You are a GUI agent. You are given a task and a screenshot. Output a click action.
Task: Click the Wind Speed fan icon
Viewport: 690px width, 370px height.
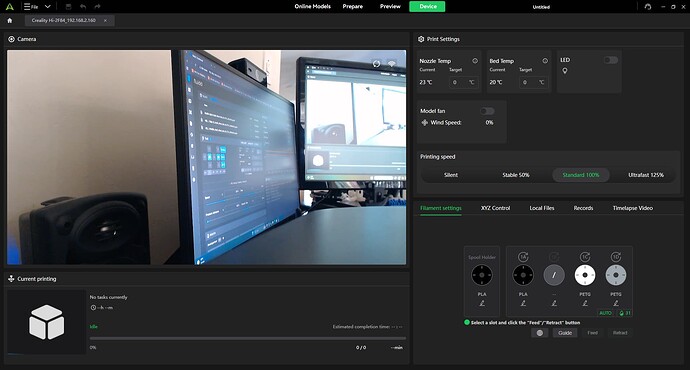424,123
